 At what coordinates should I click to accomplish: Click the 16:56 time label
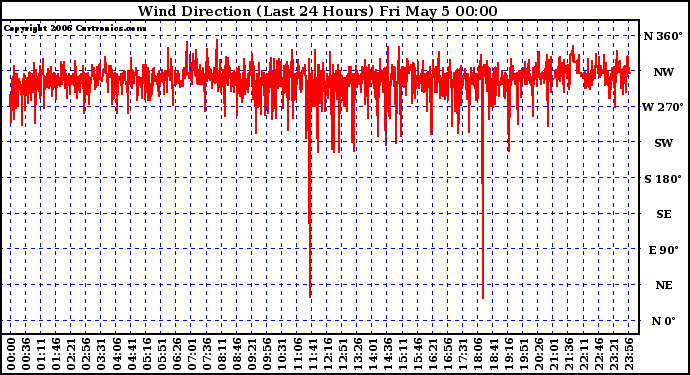pos(448,354)
